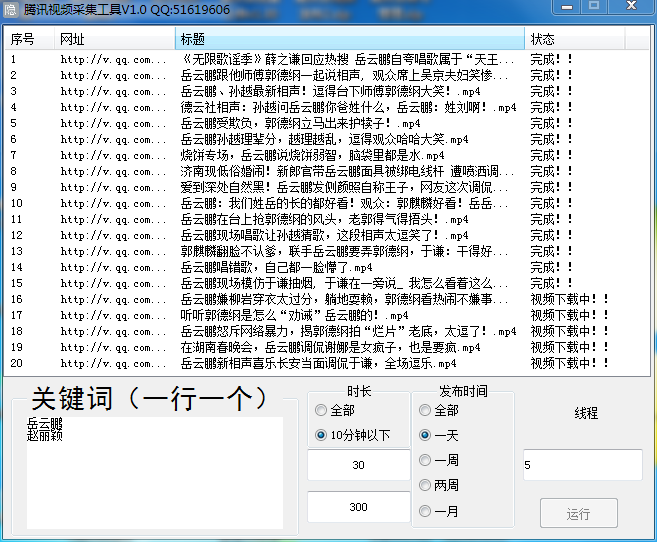Select row 6 岳云鹏孙越理辈分

tap(327, 139)
